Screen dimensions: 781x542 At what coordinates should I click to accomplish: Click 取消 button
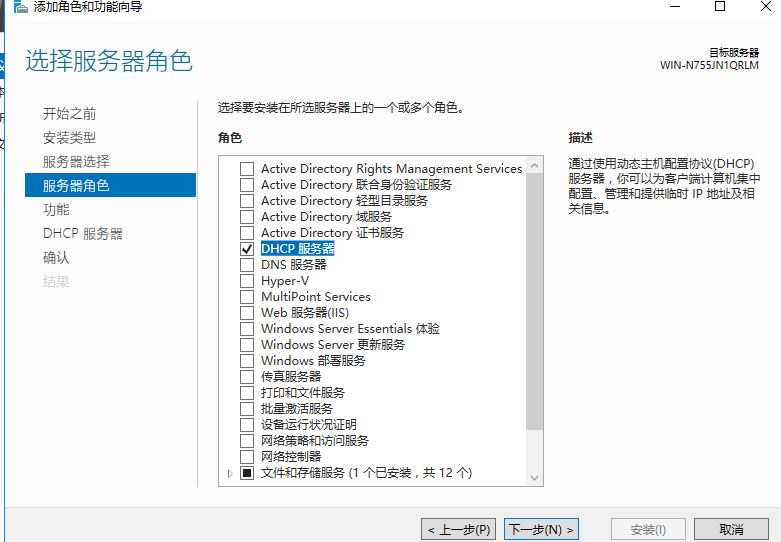(x=731, y=530)
